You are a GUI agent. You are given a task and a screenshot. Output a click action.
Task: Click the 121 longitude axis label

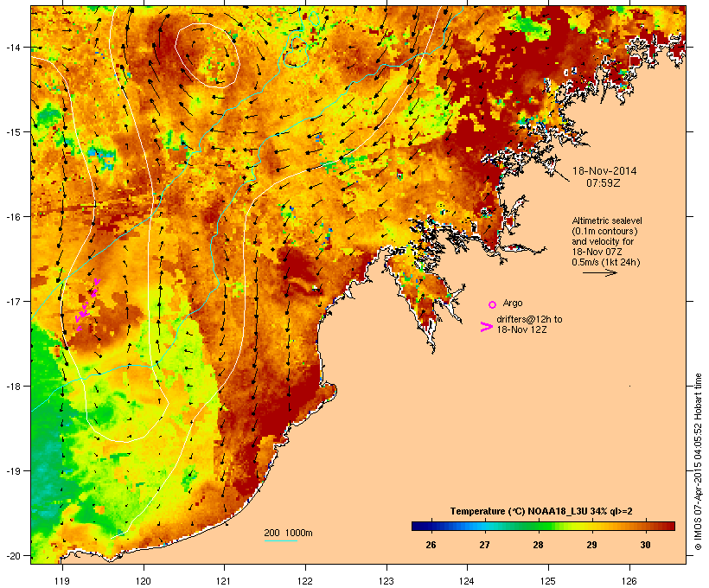(224, 581)
